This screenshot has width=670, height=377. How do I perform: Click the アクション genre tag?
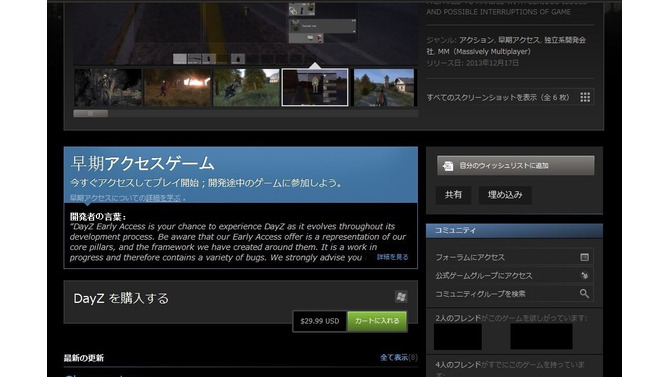(476, 40)
